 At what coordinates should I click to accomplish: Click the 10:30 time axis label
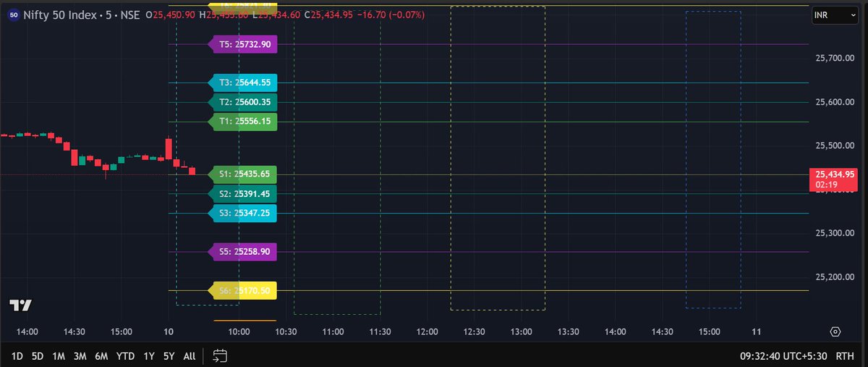286,332
